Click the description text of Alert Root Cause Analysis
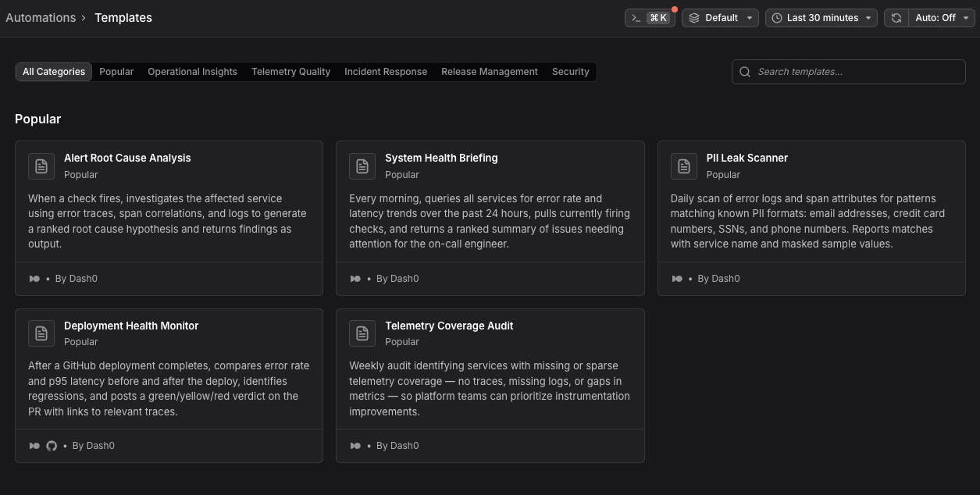980x495 pixels. point(168,221)
